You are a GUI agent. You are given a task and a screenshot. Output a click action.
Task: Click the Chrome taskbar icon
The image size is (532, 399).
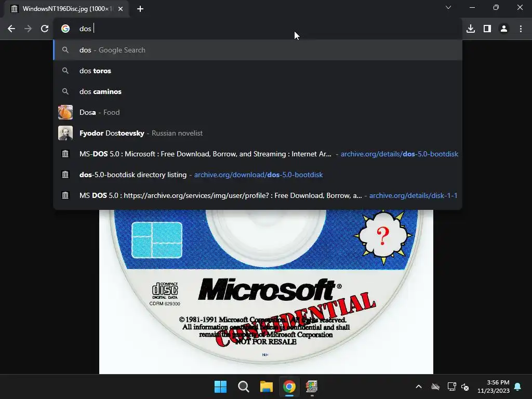(x=289, y=387)
